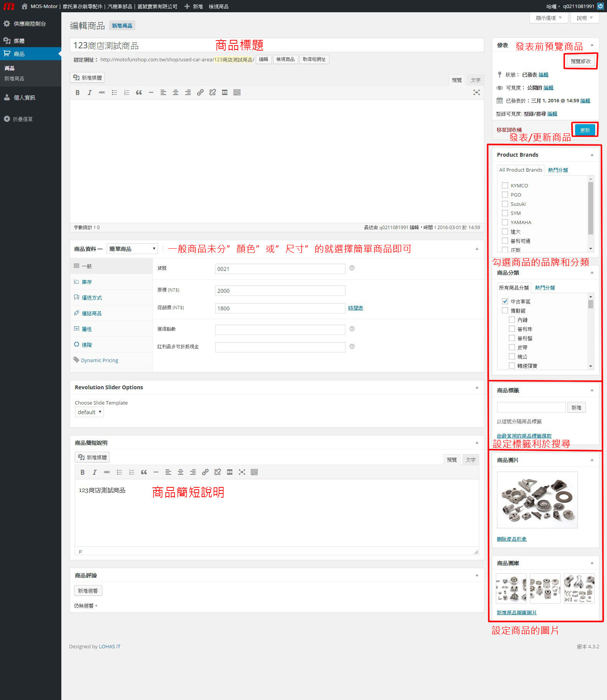
Task: Uncheck the 中古車區 category checkbox
Action: click(x=505, y=302)
